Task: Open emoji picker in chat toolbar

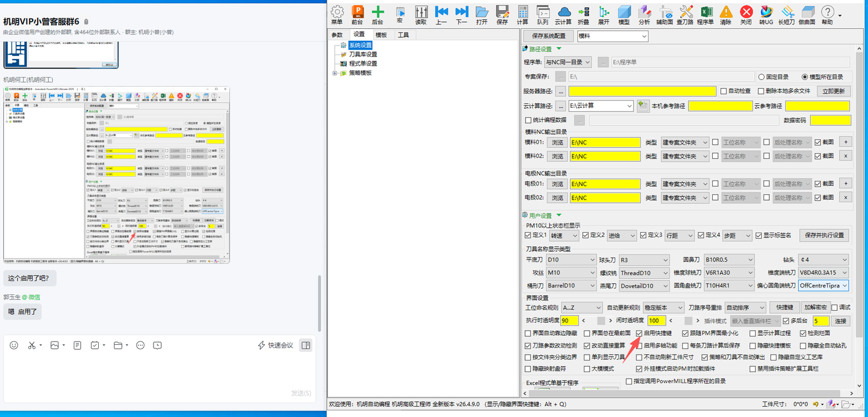Action: click(x=14, y=345)
